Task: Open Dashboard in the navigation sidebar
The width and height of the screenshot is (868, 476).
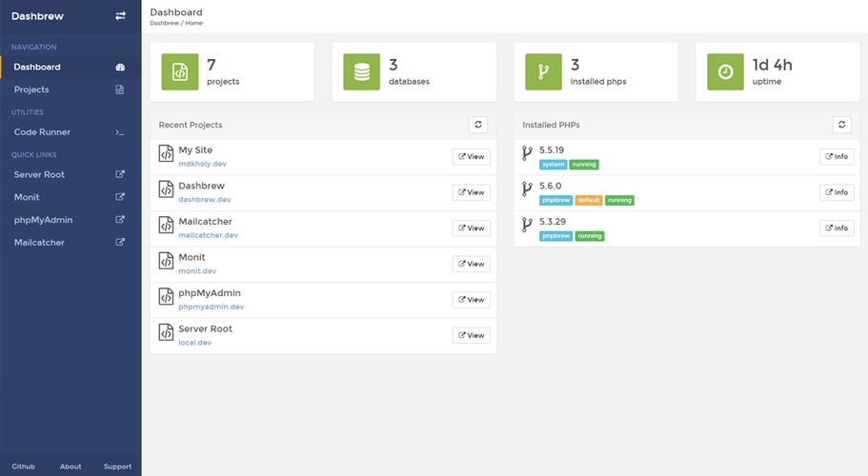Action: tap(37, 67)
